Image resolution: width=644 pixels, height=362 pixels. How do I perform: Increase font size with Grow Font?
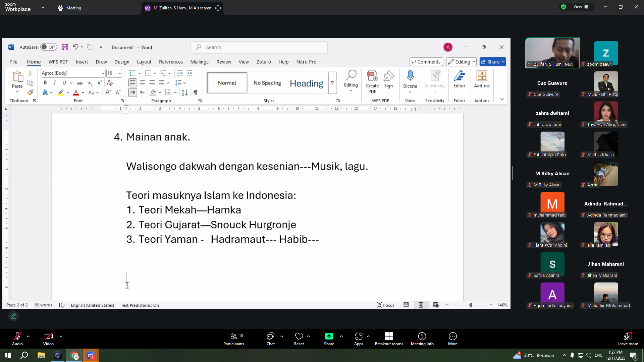point(108,93)
